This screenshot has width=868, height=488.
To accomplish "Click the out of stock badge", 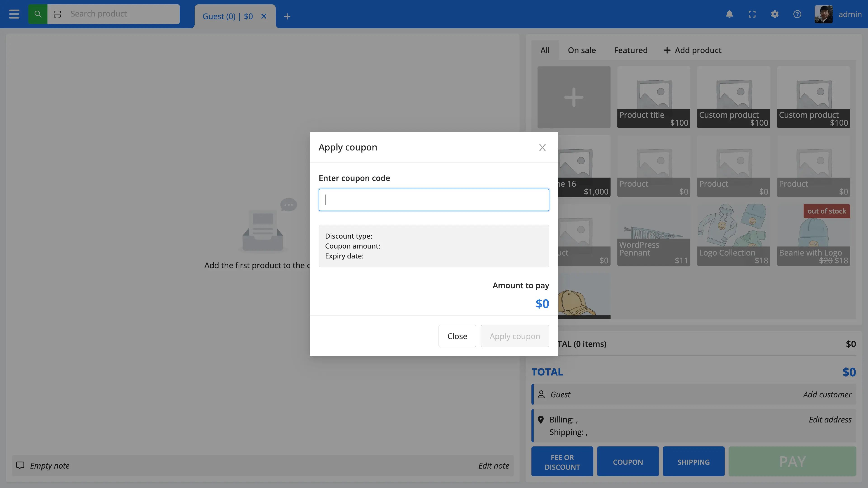I will pos(827,211).
